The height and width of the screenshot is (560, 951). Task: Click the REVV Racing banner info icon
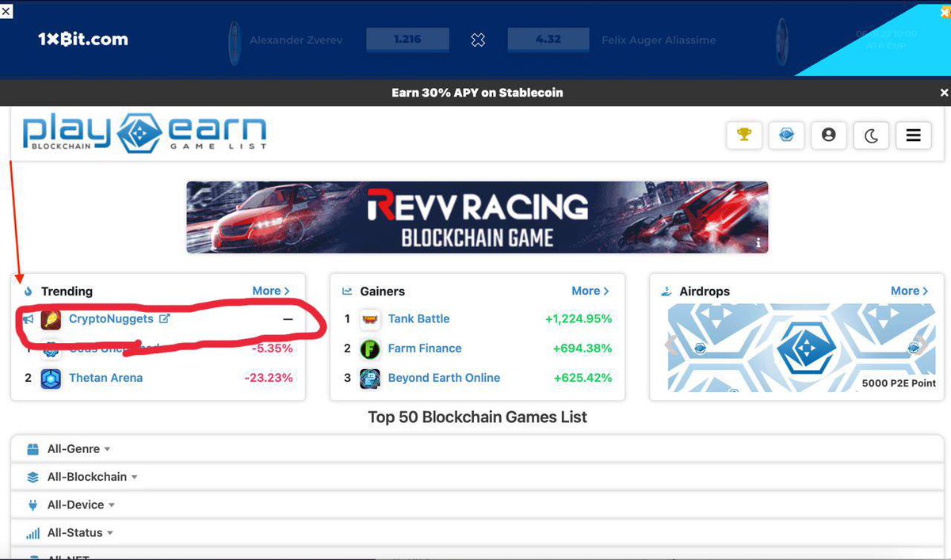coord(758,243)
